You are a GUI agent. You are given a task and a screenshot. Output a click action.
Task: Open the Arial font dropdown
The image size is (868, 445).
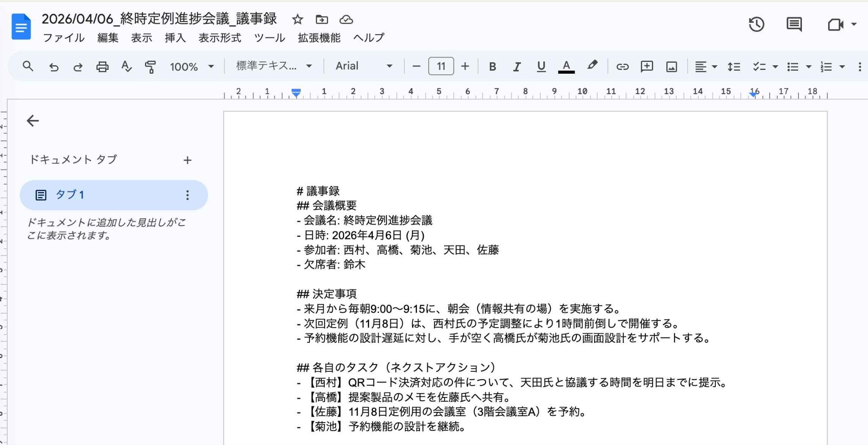click(364, 66)
